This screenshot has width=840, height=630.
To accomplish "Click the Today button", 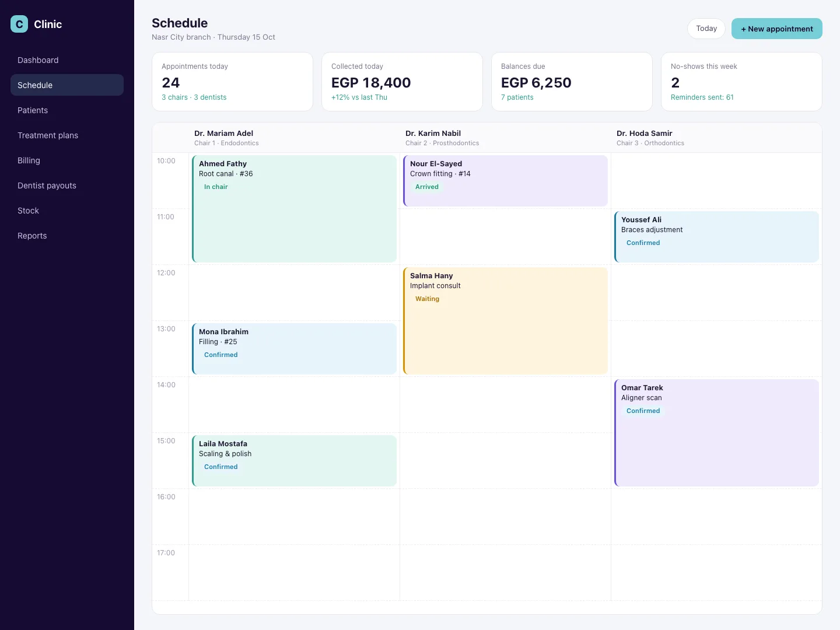I will click(x=706, y=29).
